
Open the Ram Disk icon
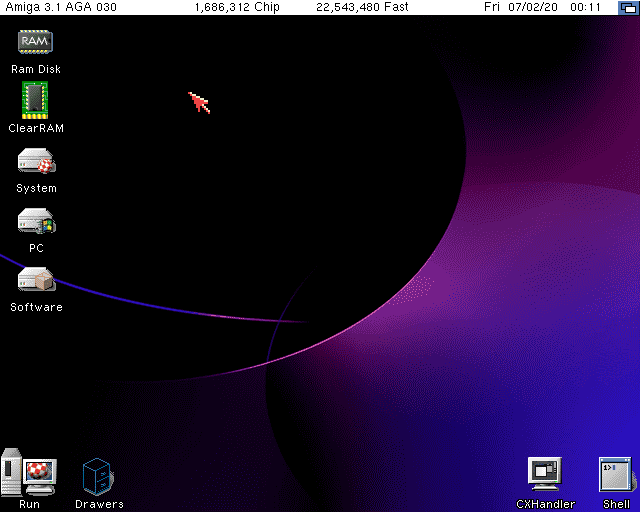click(x=36, y=42)
